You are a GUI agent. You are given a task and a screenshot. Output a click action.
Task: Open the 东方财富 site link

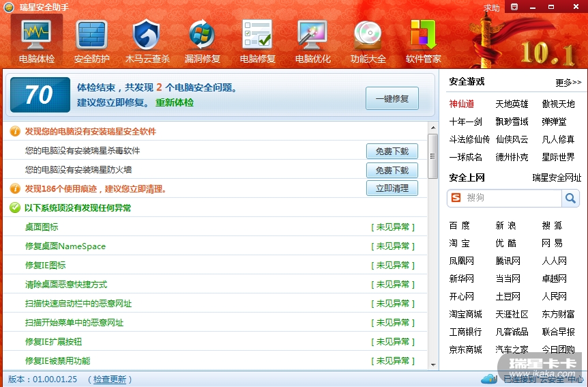pyautogui.click(x=559, y=314)
